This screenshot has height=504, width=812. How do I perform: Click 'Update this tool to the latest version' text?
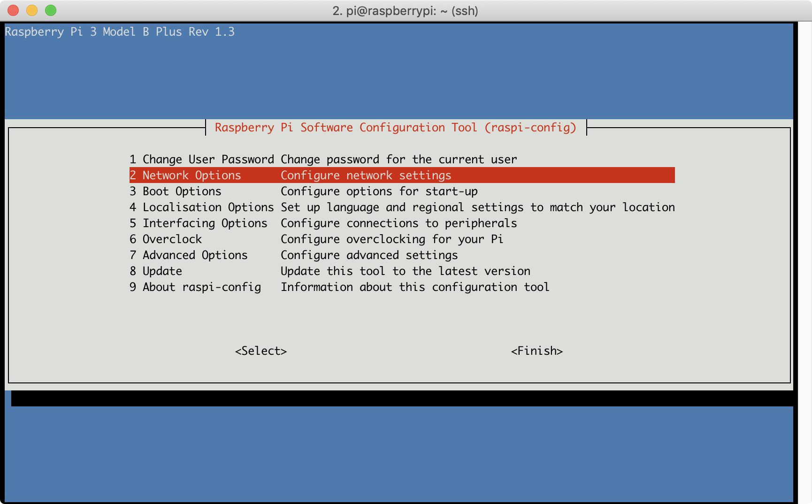406,271
